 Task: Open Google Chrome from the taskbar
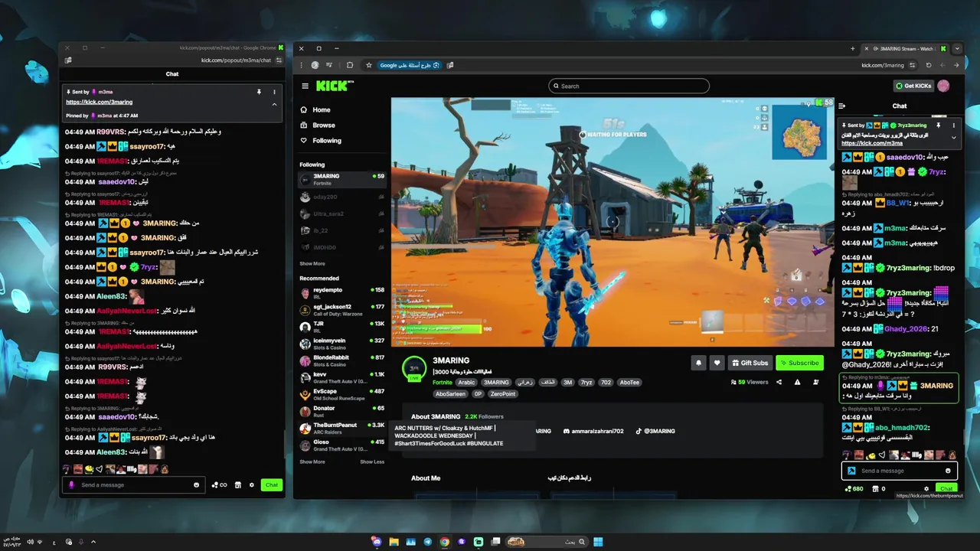tap(444, 542)
